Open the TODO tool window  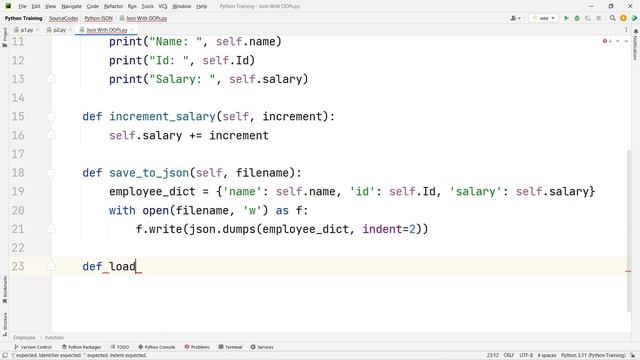coord(120,347)
